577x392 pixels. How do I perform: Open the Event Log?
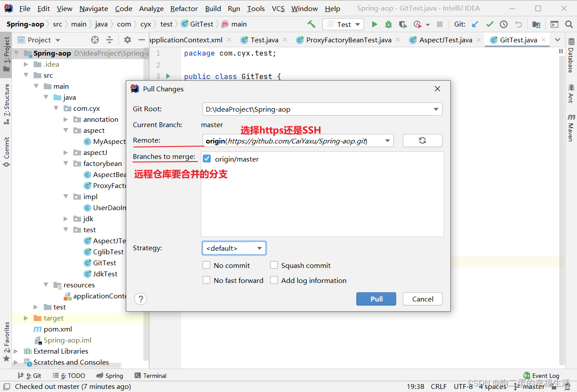tap(541, 376)
